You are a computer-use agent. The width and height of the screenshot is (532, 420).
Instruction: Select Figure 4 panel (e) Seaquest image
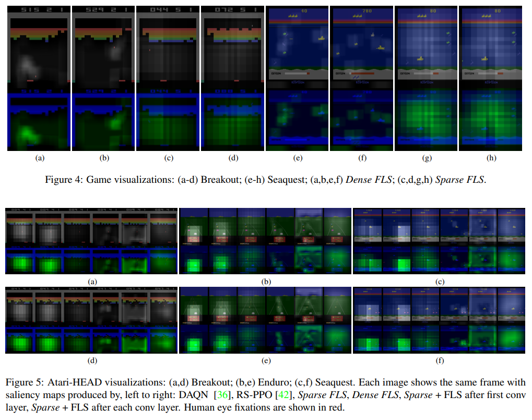tap(297, 78)
